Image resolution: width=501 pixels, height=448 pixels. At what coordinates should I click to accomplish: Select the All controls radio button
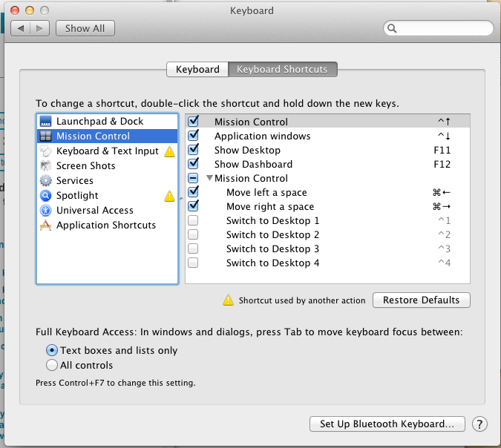[52, 365]
